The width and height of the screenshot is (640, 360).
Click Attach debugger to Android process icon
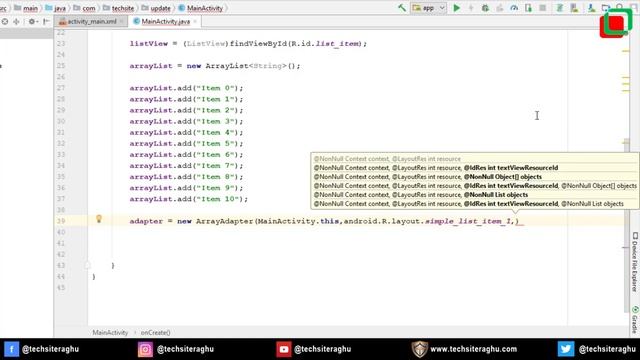tap(528, 8)
